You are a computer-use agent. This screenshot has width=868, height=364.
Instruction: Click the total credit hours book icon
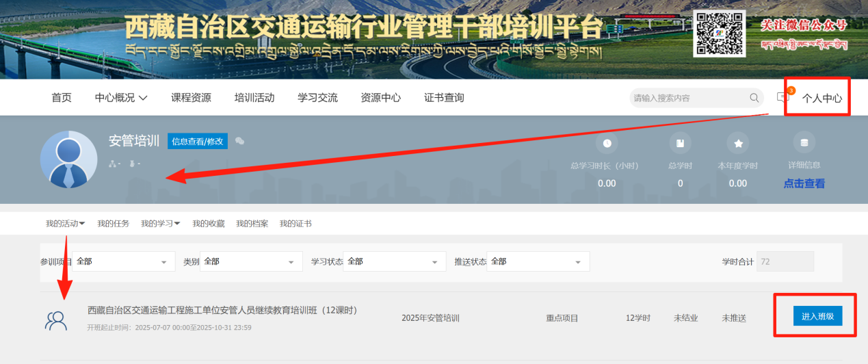(680, 143)
